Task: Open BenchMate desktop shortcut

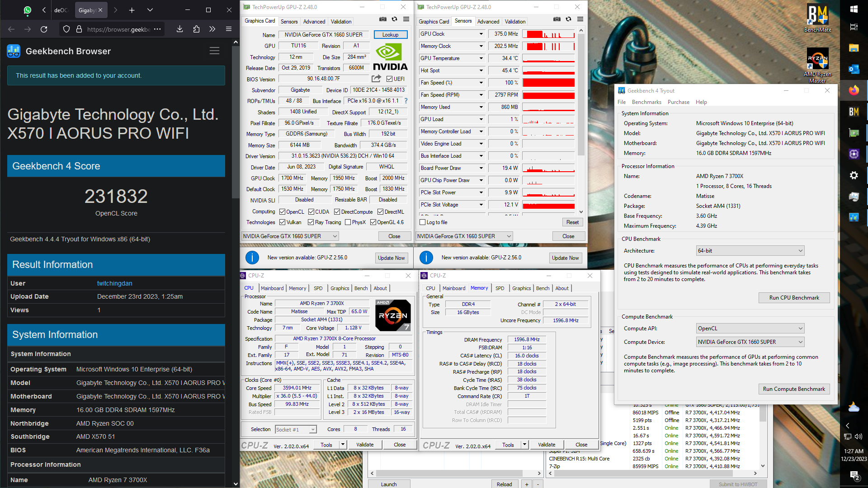Action: click(x=817, y=18)
